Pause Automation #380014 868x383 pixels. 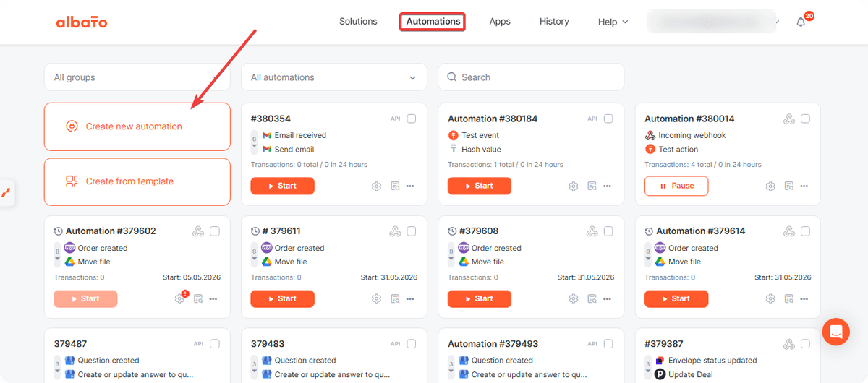click(676, 186)
